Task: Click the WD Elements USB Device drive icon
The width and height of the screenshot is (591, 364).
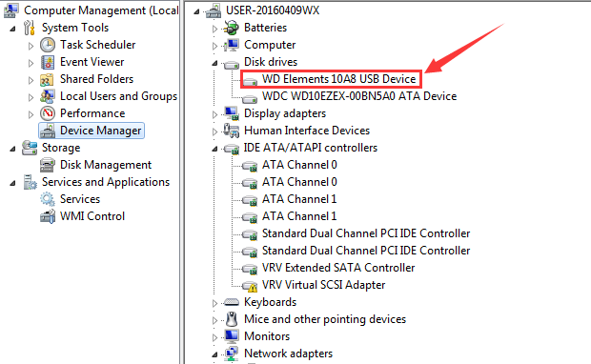Action: point(250,81)
